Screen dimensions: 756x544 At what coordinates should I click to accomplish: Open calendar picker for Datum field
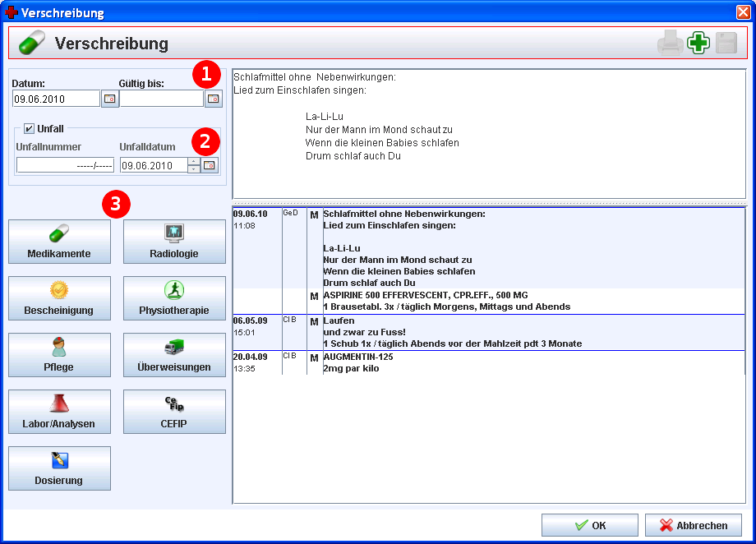(x=109, y=99)
